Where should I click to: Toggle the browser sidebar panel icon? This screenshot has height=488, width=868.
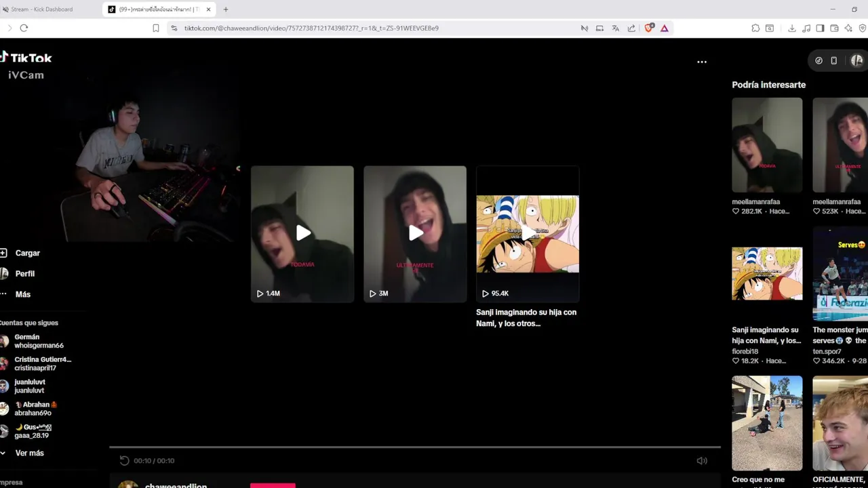[x=820, y=28]
